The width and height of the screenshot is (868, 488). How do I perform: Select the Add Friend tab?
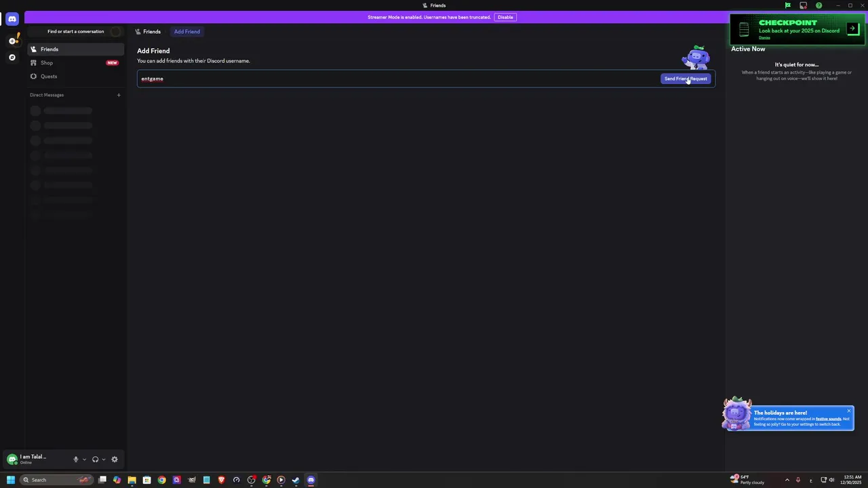click(x=187, y=32)
